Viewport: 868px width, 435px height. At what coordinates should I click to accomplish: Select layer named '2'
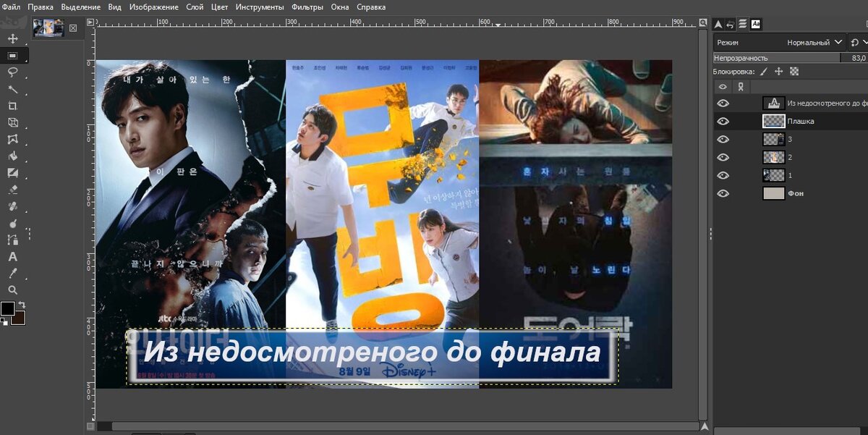791,158
